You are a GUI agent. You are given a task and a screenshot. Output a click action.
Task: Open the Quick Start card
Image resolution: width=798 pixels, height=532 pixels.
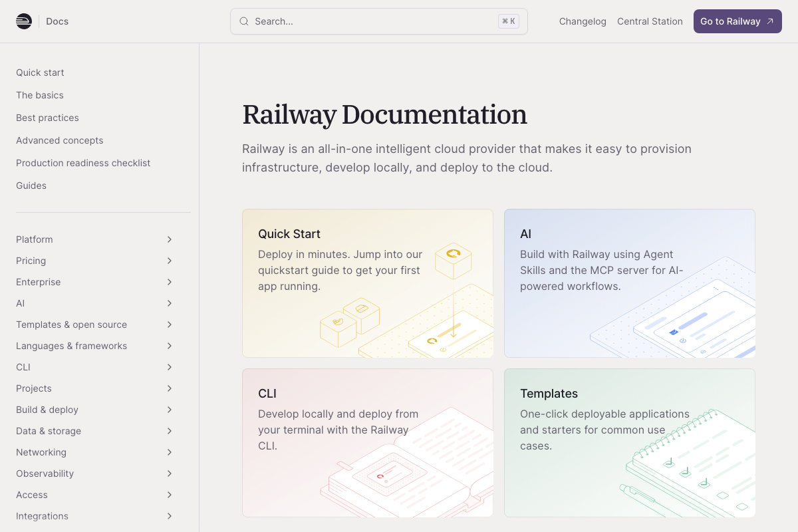[368, 283]
